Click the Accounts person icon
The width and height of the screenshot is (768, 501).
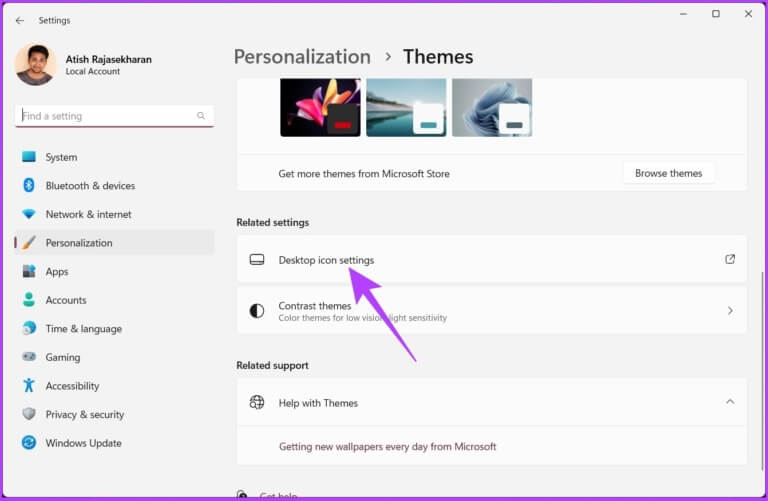point(29,300)
